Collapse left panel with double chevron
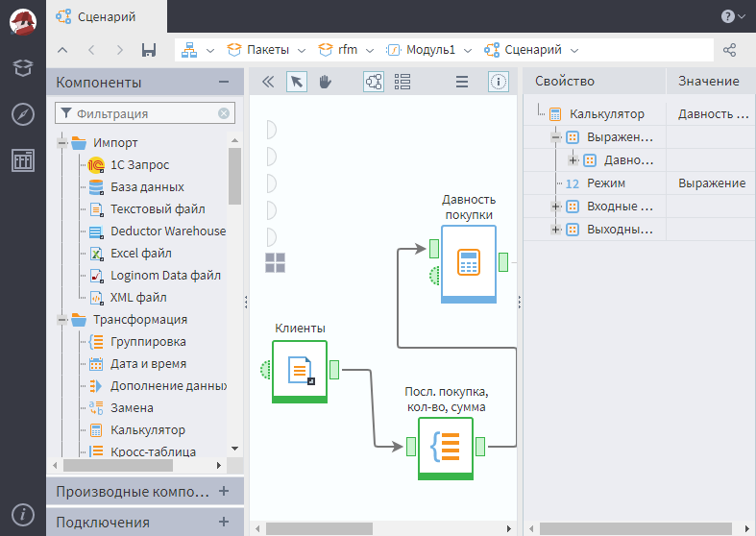 point(268,82)
